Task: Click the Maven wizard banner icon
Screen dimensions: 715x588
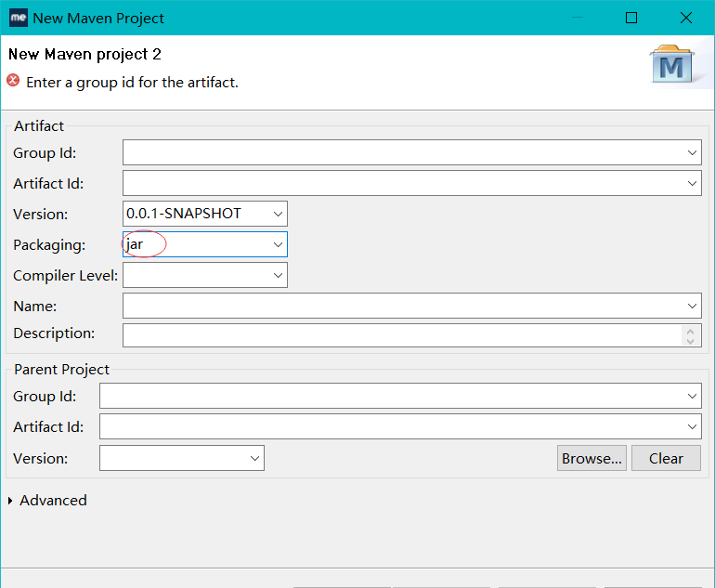Action: click(x=671, y=64)
